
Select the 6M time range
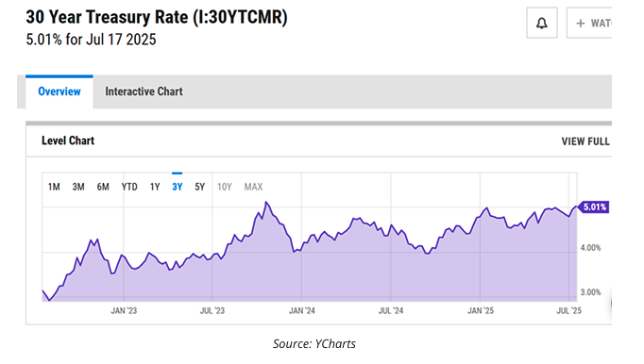[x=103, y=187]
